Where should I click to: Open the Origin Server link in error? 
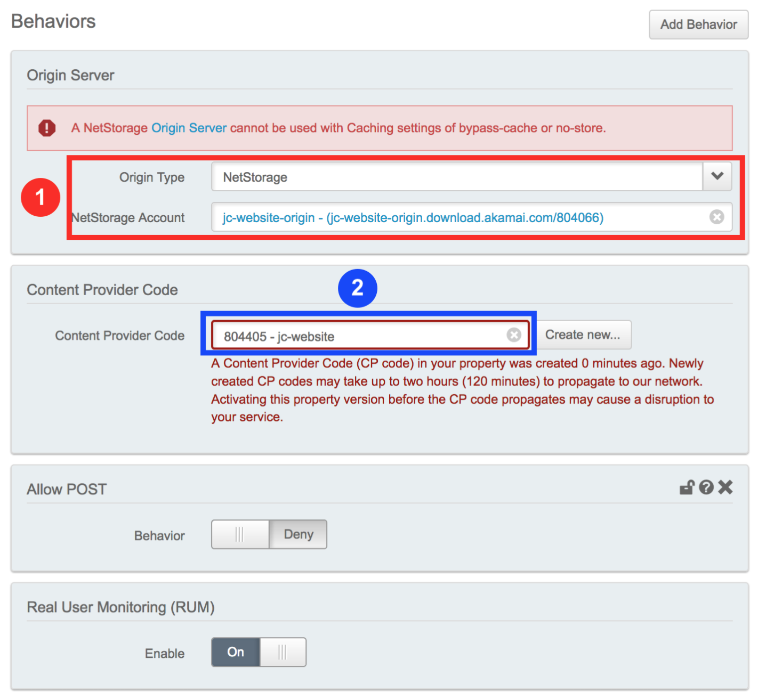coord(189,128)
